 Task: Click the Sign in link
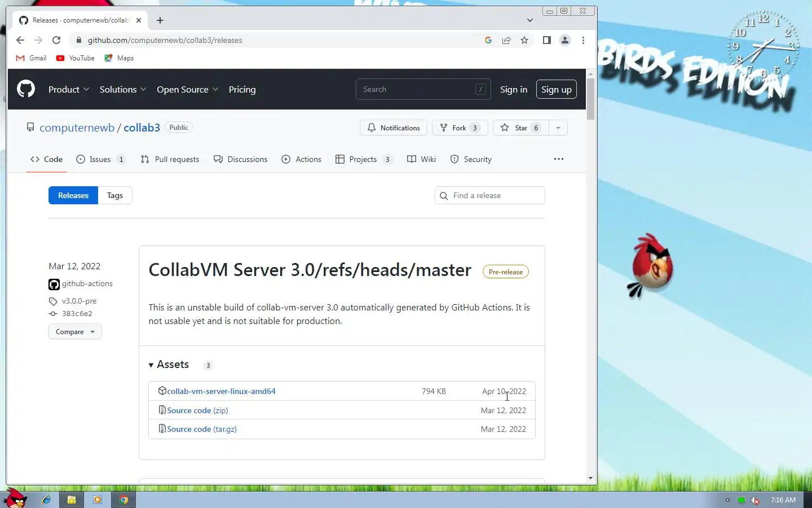(514, 89)
